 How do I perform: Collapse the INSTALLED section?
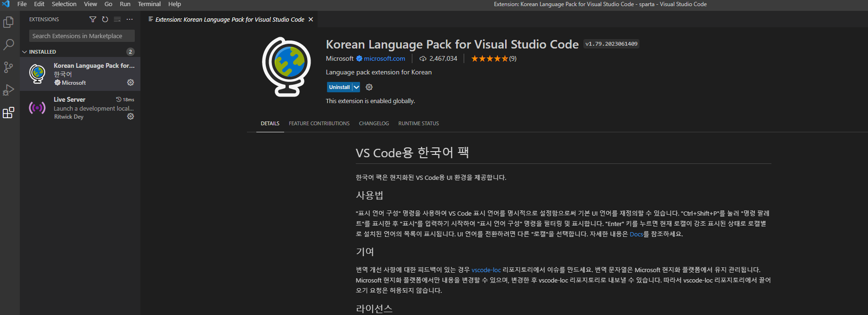point(25,52)
